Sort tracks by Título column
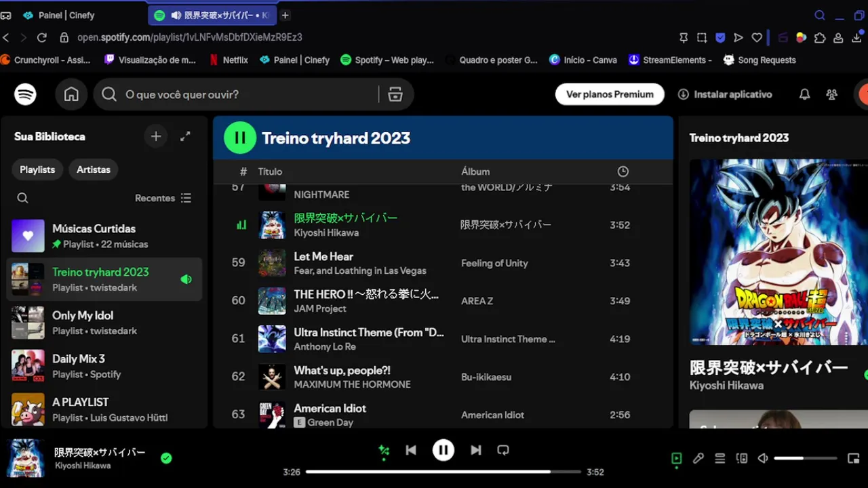Image resolution: width=868 pixels, height=488 pixels. point(270,171)
